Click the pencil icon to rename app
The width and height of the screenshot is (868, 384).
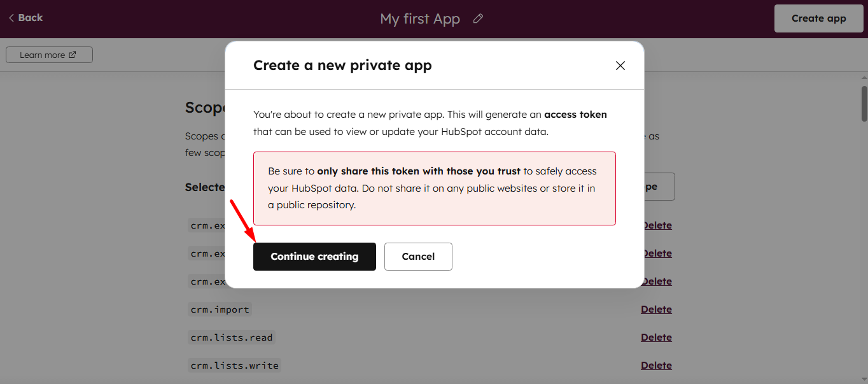click(479, 19)
